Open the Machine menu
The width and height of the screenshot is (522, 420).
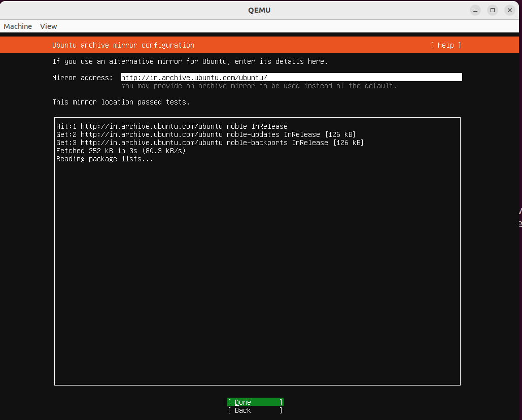tap(18, 26)
